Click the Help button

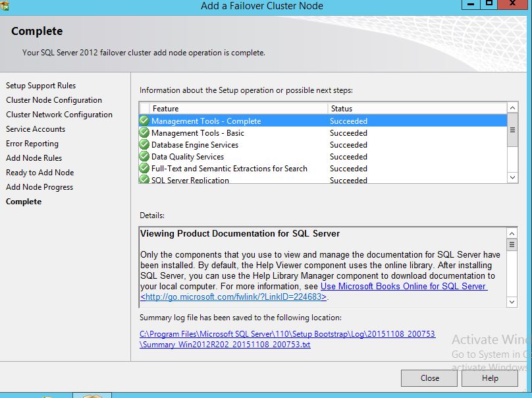pyautogui.click(x=490, y=378)
